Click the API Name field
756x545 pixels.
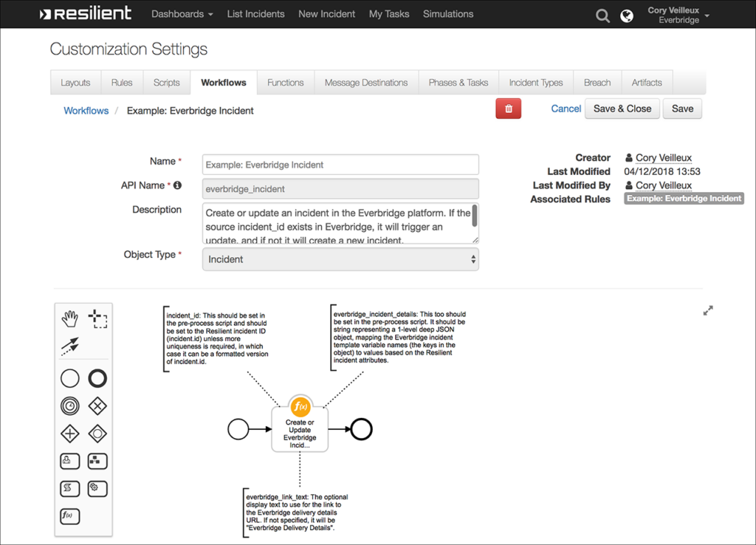pyautogui.click(x=340, y=188)
